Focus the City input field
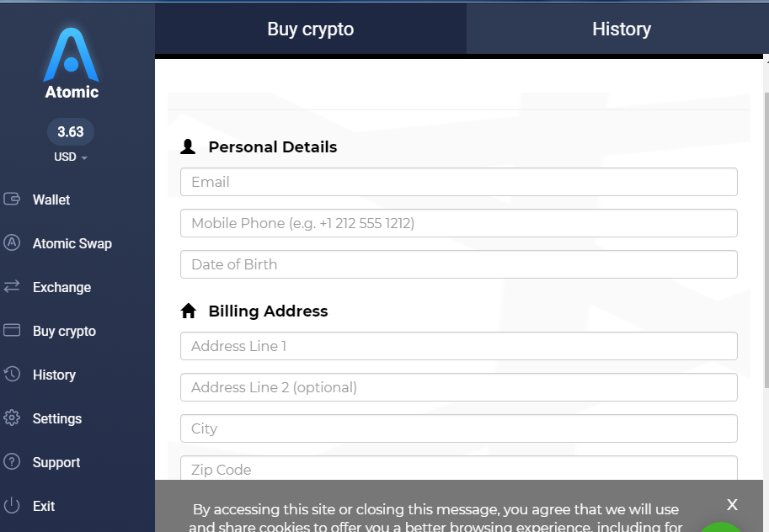The image size is (769, 532). tap(458, 428)
